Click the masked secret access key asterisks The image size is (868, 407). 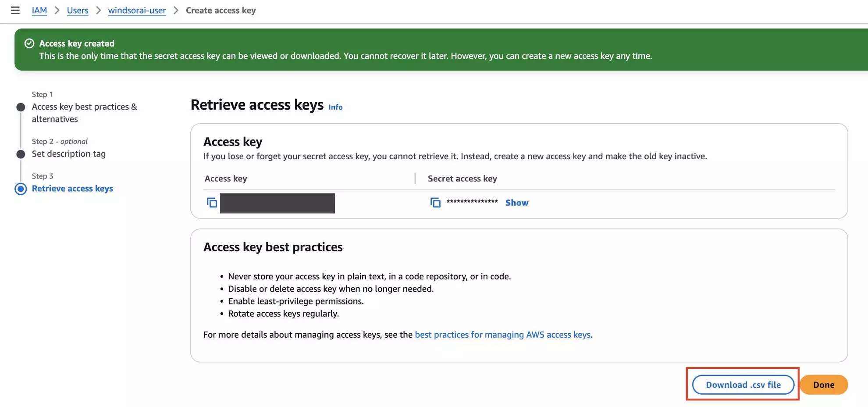[x=472, y=202]
